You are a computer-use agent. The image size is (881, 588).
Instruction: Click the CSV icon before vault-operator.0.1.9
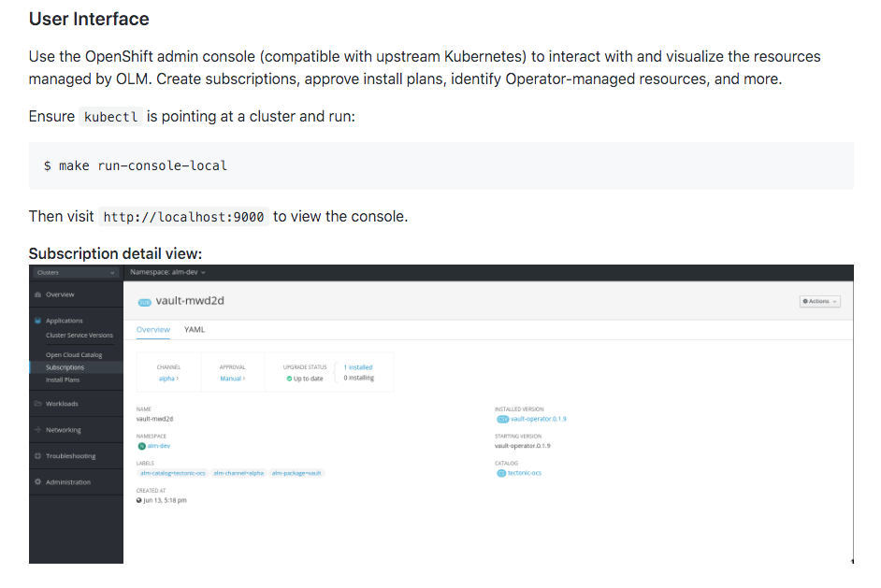[503, 419]
